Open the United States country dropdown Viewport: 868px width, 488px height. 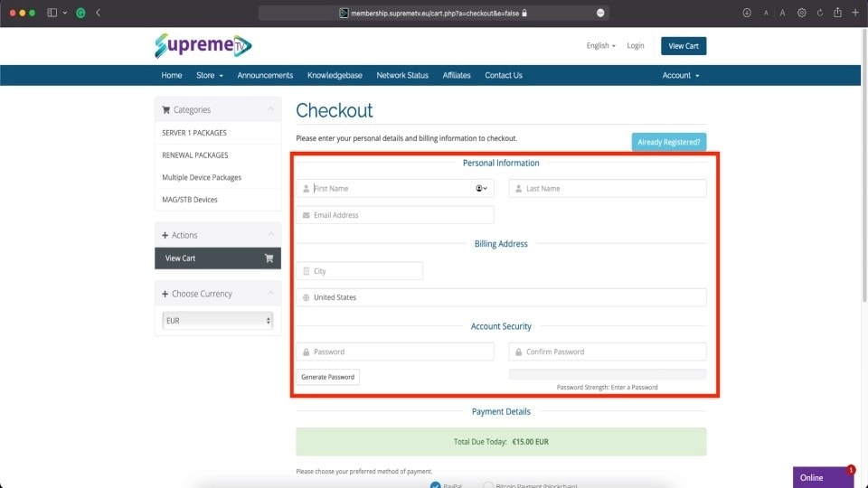pyautogui.click(x=501, y=297)
